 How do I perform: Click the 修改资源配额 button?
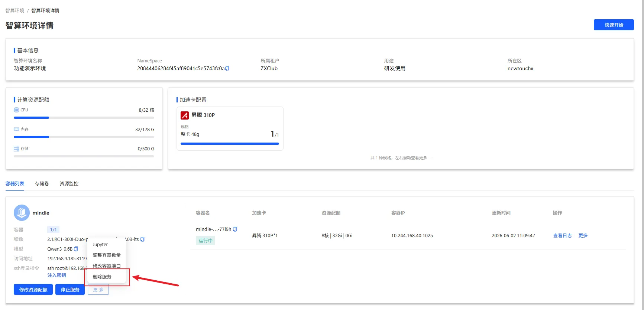coord(33,290)
